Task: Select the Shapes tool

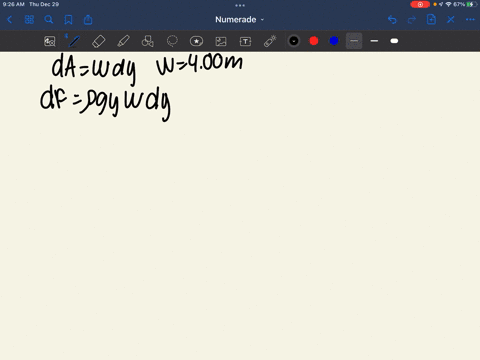Action: tap(148, 41)
